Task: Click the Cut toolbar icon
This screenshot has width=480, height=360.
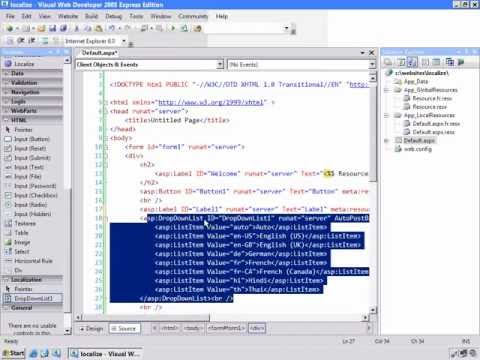Action: (x=77, y=29)
